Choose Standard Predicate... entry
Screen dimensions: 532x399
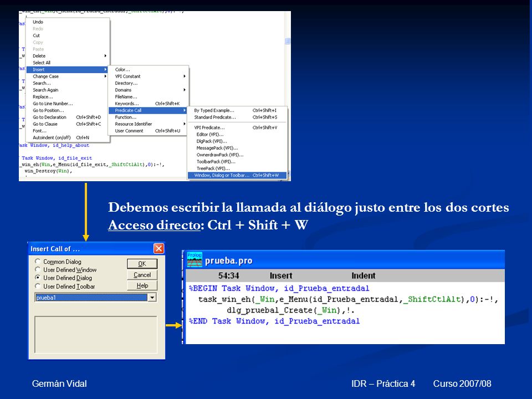[238, 117]
